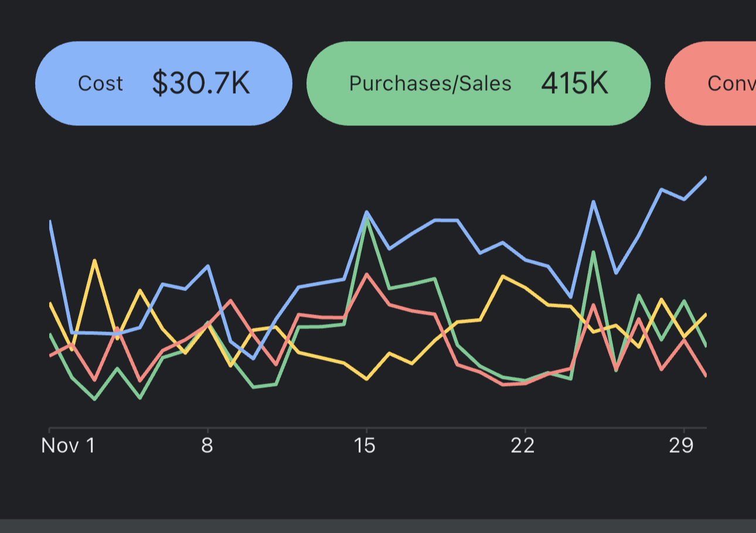Select the blue Cost $30.7K metric chip

pyautogui.click(x=164, y=83)
